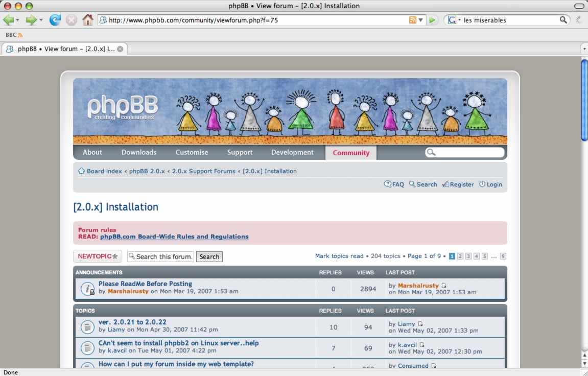The height and width of the screenshot is (376, 588).
Task: Switch to the phpBB View forum browser tab
Action: (64, 49)
